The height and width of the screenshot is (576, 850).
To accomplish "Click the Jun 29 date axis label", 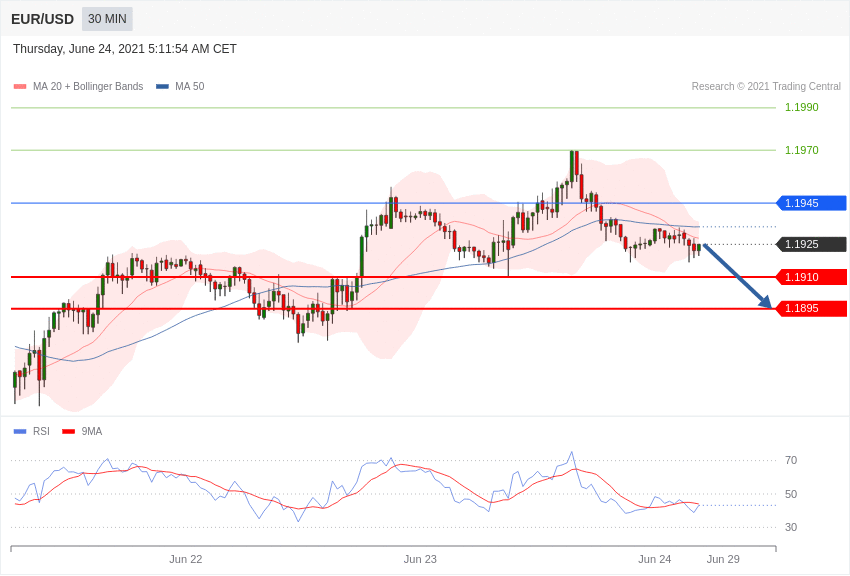I will pos(723,559).
